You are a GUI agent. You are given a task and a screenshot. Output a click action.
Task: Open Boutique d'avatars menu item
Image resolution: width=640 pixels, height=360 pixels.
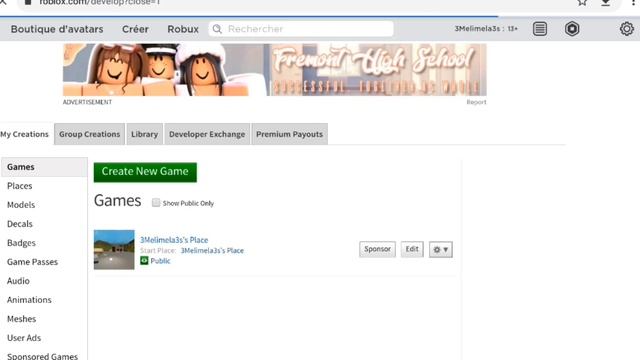(x=57, y=29)
